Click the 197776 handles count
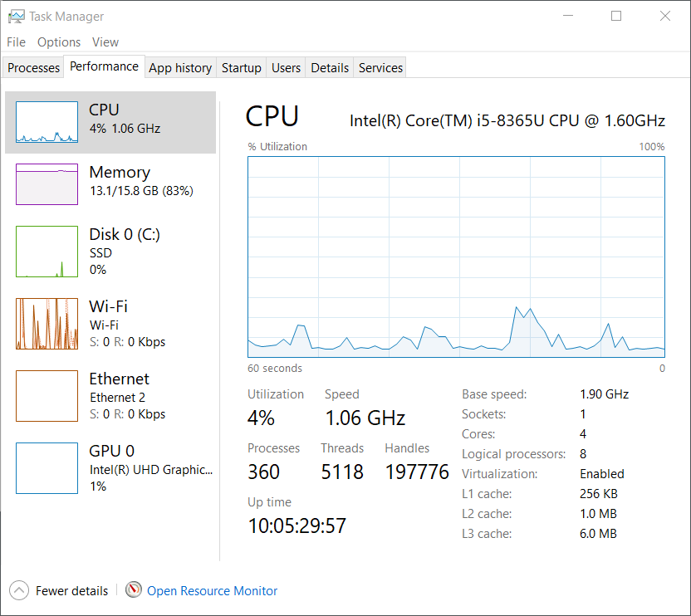Viewport: 691px width, 616px height. pyautogui.click(x=417, y=472)
